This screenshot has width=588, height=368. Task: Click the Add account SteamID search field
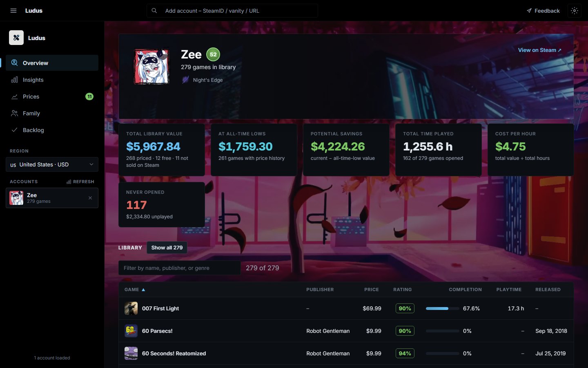[232, 11]
